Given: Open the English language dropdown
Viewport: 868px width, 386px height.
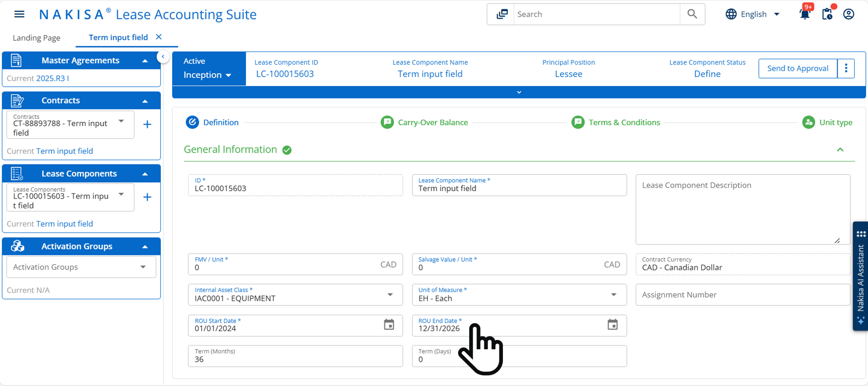Looking at the screenshot, I should pos(754,14).
